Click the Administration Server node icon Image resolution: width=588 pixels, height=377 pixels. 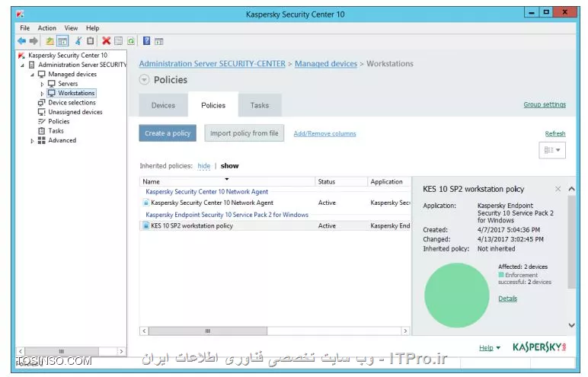pyautogui.click(x=32, y=65)
